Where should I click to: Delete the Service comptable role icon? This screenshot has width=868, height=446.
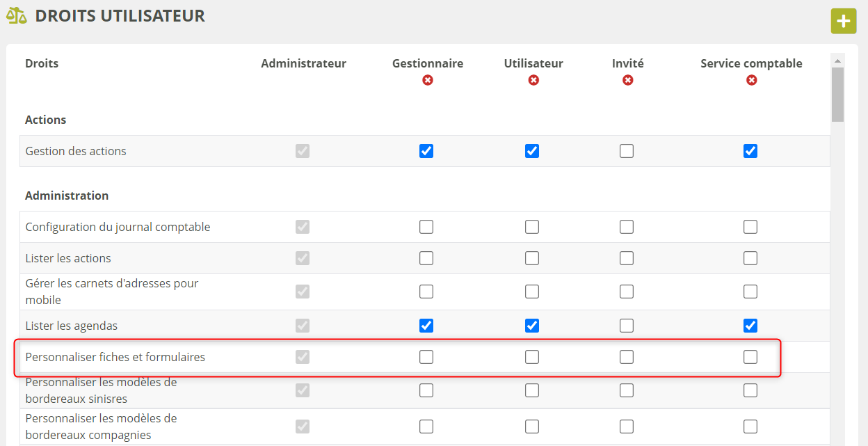point(751,80)
